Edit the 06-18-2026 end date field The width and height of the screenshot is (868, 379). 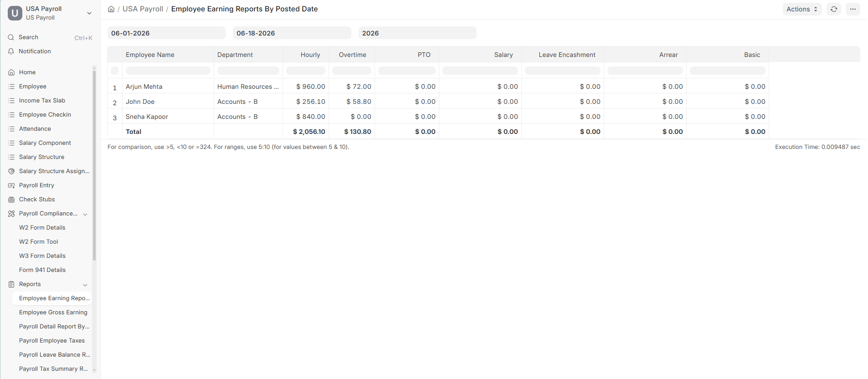coord(292,33)
